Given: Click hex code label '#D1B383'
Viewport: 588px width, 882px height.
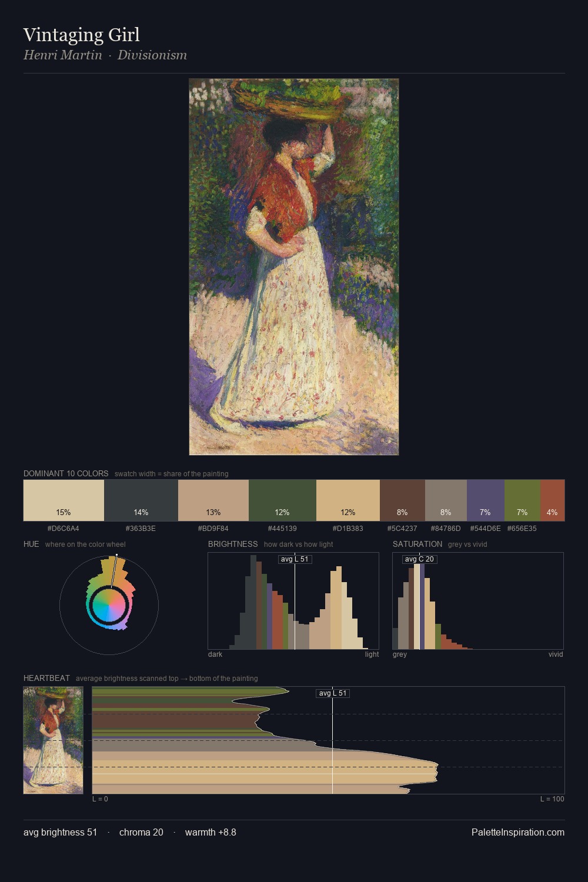Looking at the screenshot, I should [x=348, y=529].
